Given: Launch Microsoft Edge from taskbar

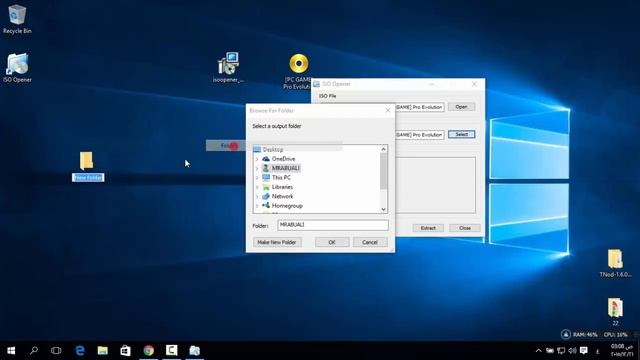Looking at the screenshot, I should (80, 350).
